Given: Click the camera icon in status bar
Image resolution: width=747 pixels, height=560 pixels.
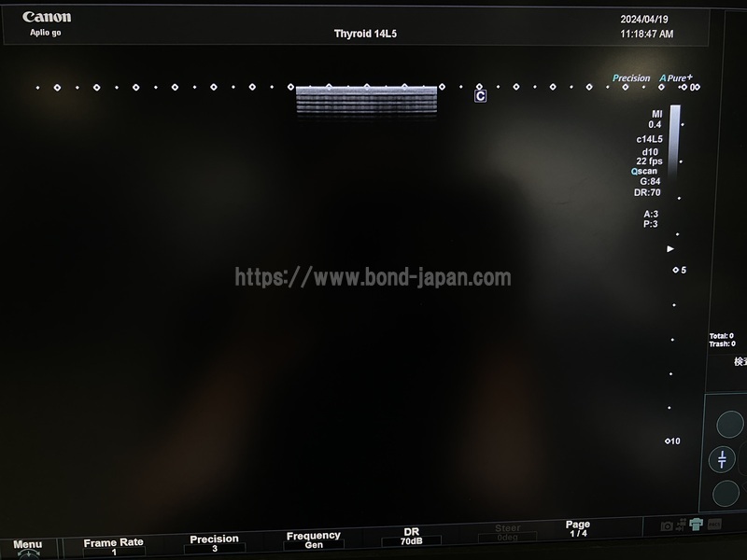Looking at the screenshot, I should pos(667,526).
